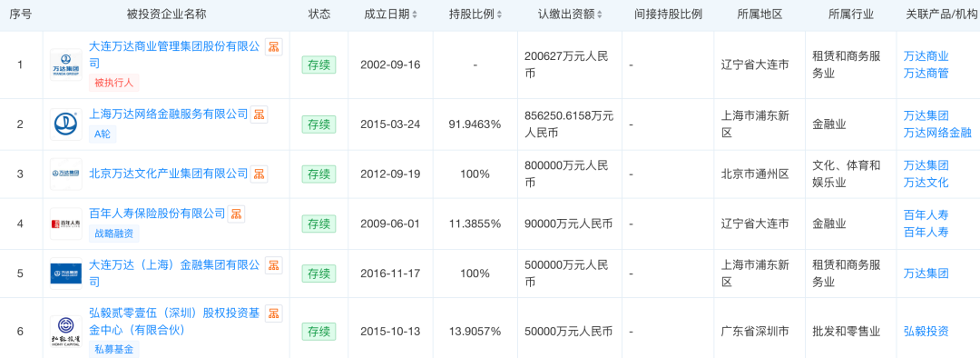Open 弘毅投资 related institution link
This screenshot has height=358, width=980.
pos(926,331)
